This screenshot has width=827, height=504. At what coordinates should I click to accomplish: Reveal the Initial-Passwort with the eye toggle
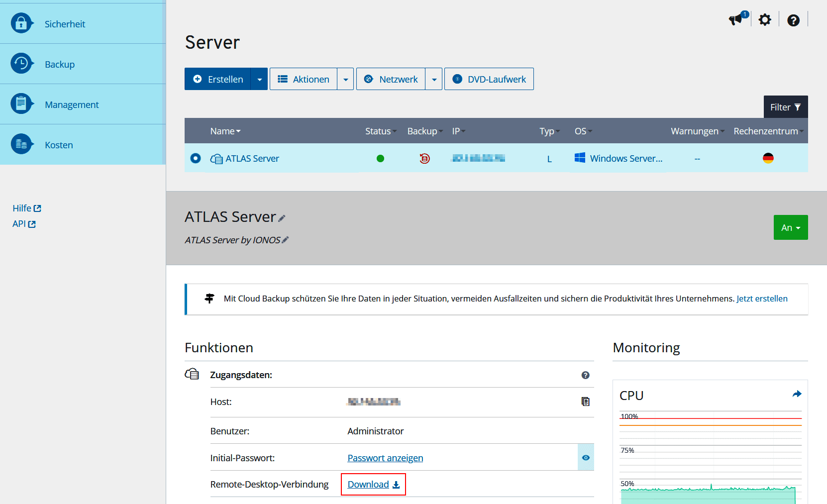(586, 457)
